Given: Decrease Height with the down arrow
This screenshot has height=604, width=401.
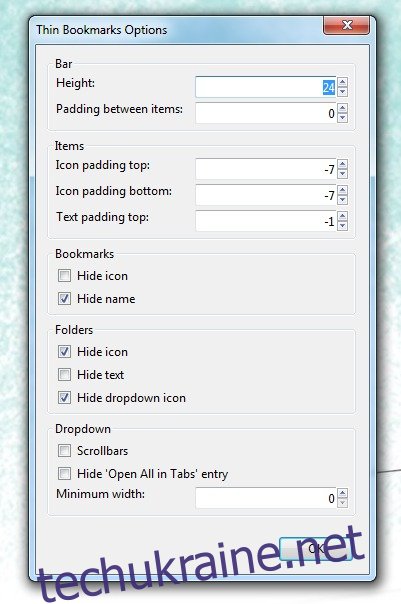Looking at the screenshot, I should click(x=342, y=92).
